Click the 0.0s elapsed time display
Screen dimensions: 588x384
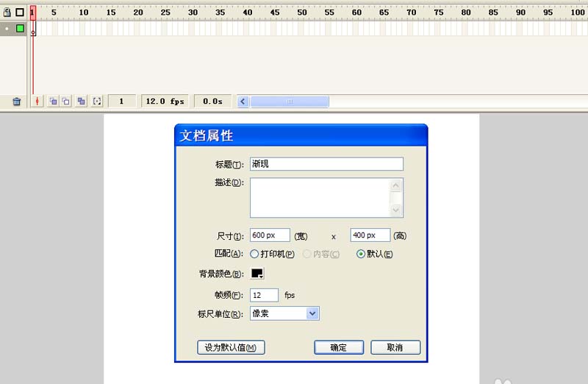point(212,102)
